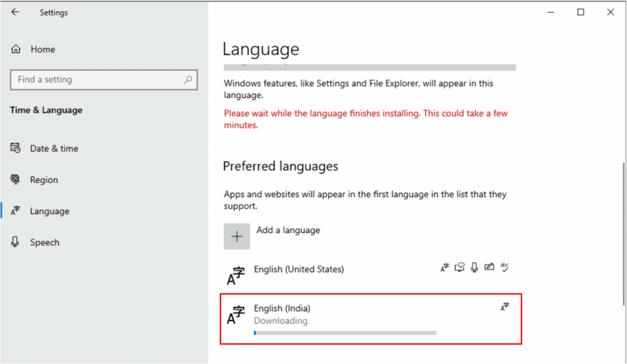Click the text-to-speech icon for English (United States)

[x=460, y=267]
